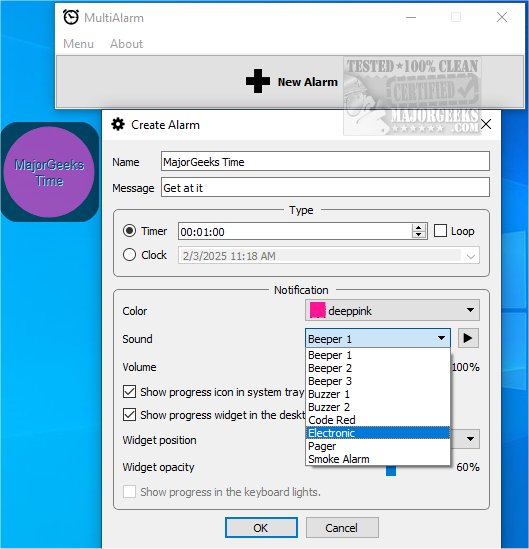Image resolution: width=529 pixels, height=549 pixels.
Task: Close the Create Alarm dialog
Action: pyautogui.click(x=486, y=124)
